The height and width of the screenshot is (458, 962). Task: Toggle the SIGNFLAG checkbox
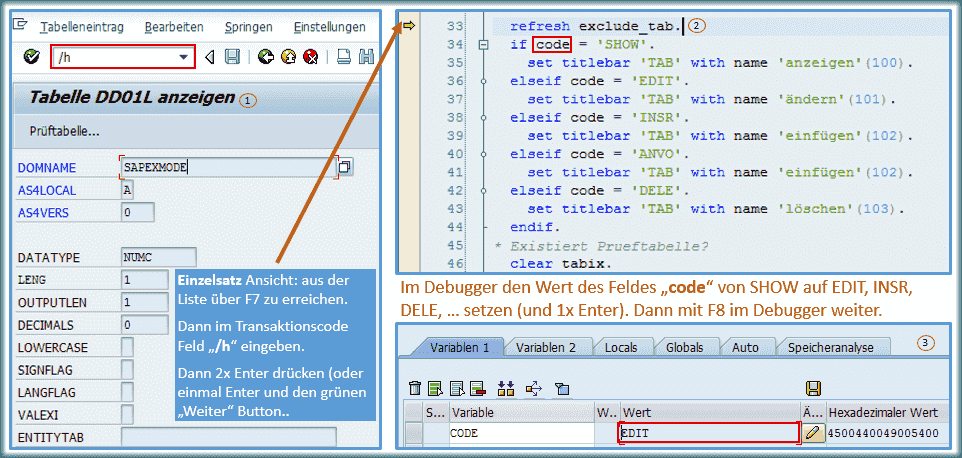pyautogui.click(x=127, y=369)
